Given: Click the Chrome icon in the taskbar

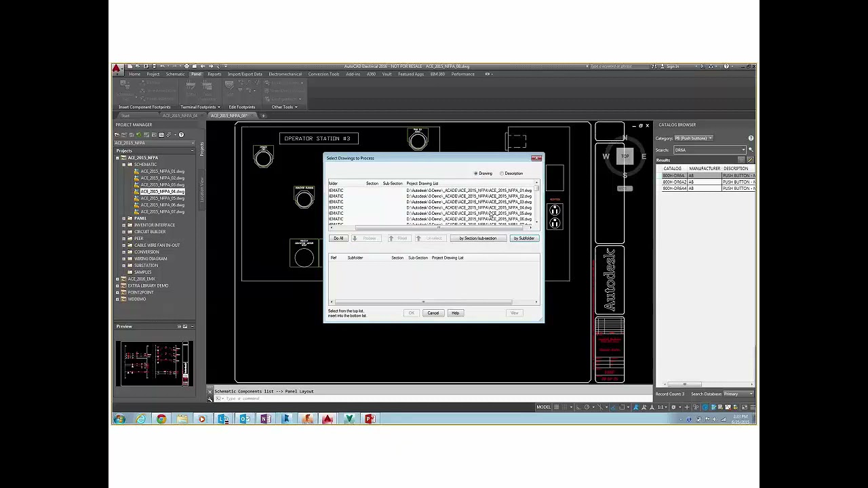Looking at the screenshot, I should point(161,419).
